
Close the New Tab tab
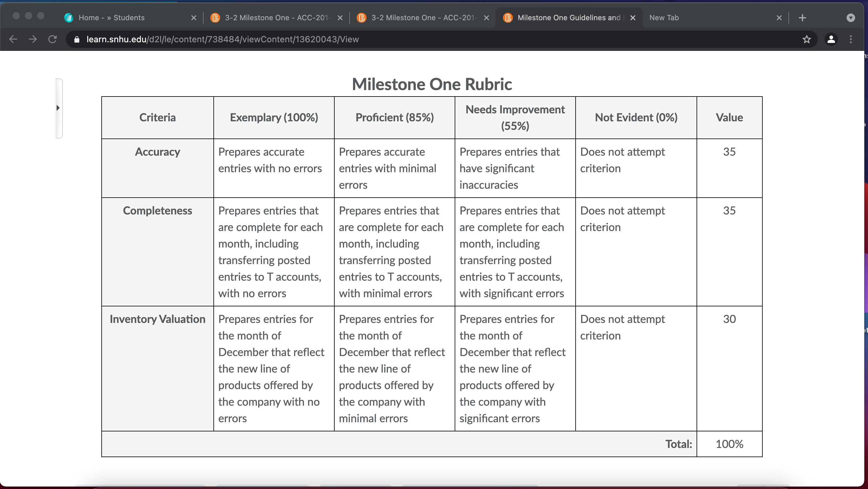pos(779,18)
